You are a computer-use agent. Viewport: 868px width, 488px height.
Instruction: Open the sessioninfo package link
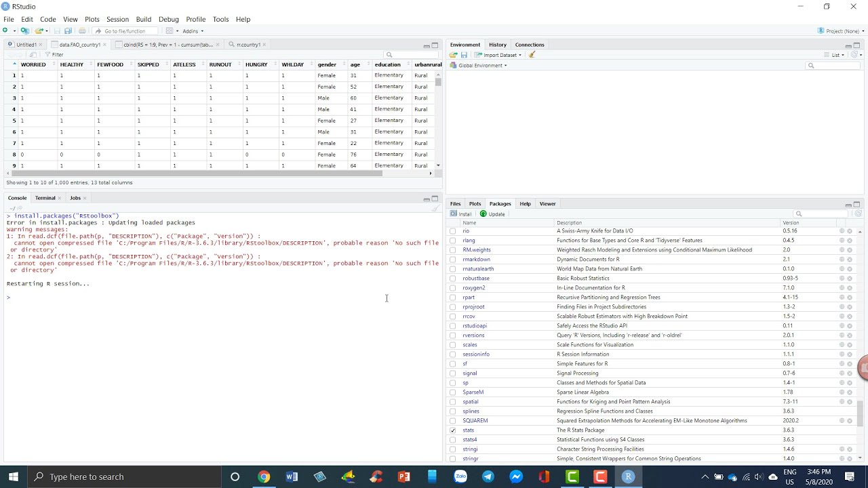(476, 354)
